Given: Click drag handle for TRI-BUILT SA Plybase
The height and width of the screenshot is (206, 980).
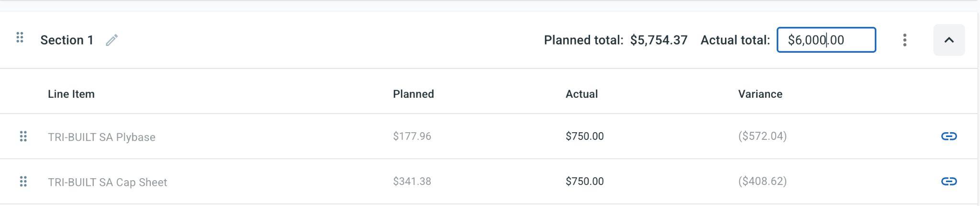Looking at the screenshot, I should (x=23, y=137).
